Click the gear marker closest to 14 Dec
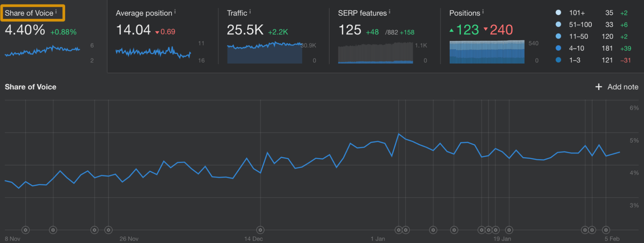644x243 pixels. pyautogui.click(x=260, y=230)
